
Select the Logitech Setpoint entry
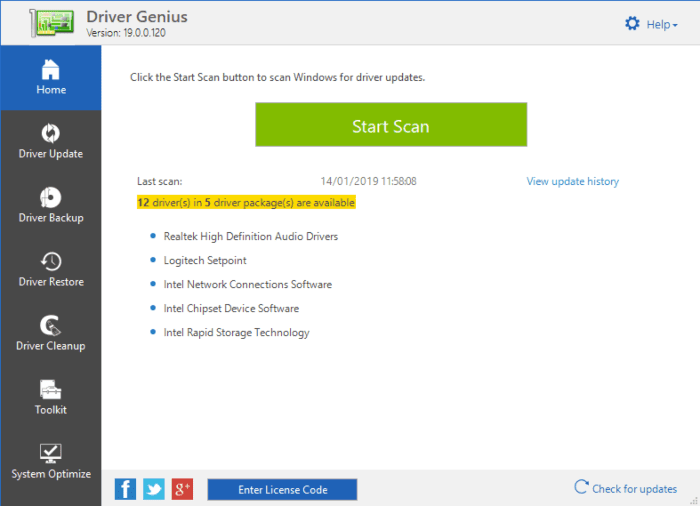point(205,261)
